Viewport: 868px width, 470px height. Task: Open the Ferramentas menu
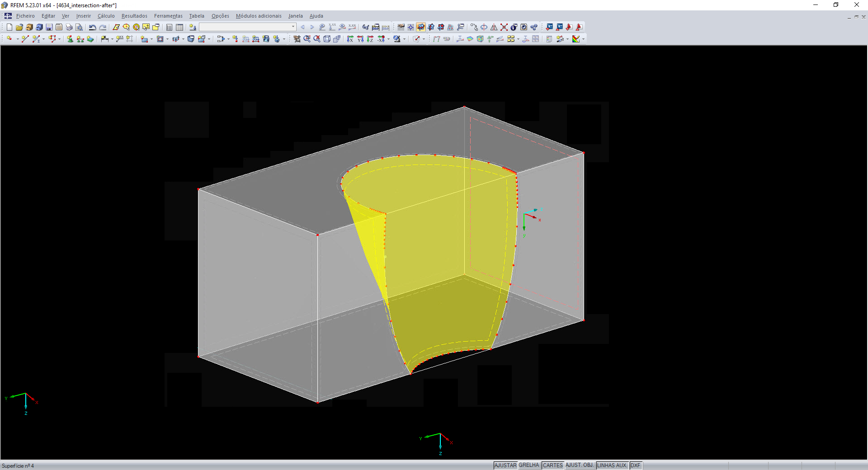point(168,16)
